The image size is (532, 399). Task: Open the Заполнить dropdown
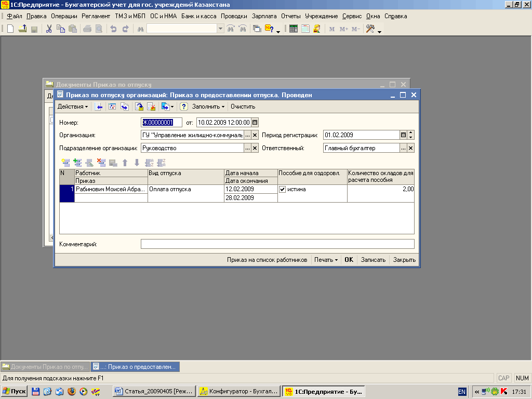coord(208,107)
